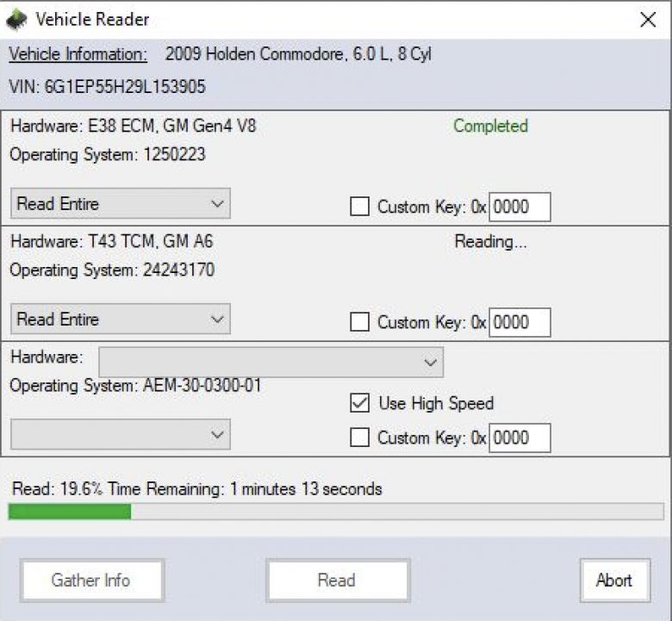This screenshot has width=672, height=621.
Task: Click the VIN 6G1EP55H29L153905 text
Action: pos(107,87)
